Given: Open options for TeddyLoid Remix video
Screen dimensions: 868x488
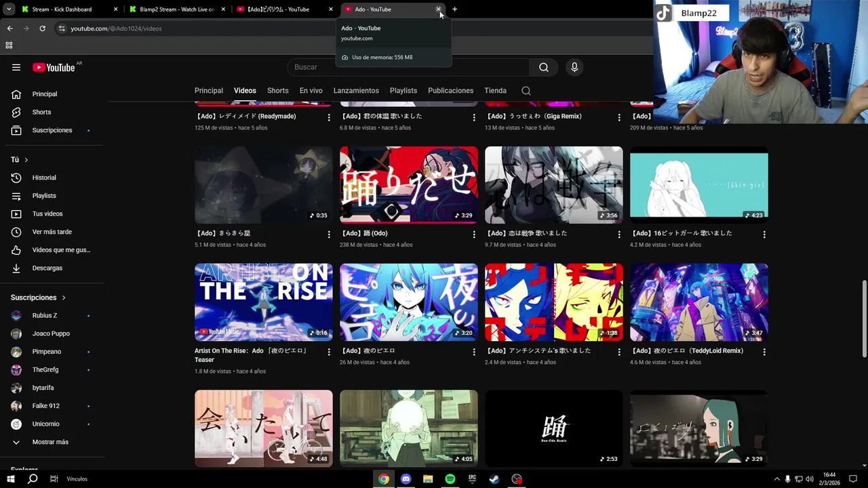Looking at the screenshot, I should 764,352.
